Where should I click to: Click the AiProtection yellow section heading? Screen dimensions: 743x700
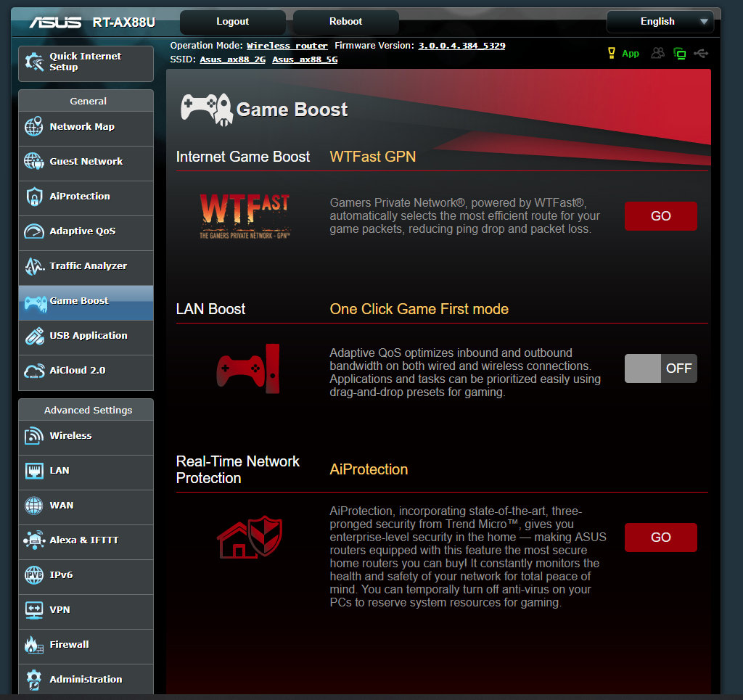pyautogui.click(x=369, y=469)
